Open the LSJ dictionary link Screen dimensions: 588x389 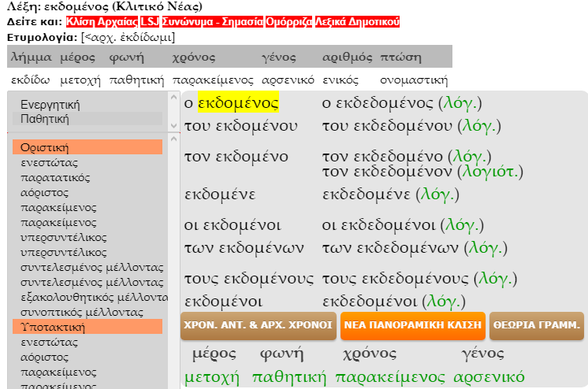click(x=150, y=22)
